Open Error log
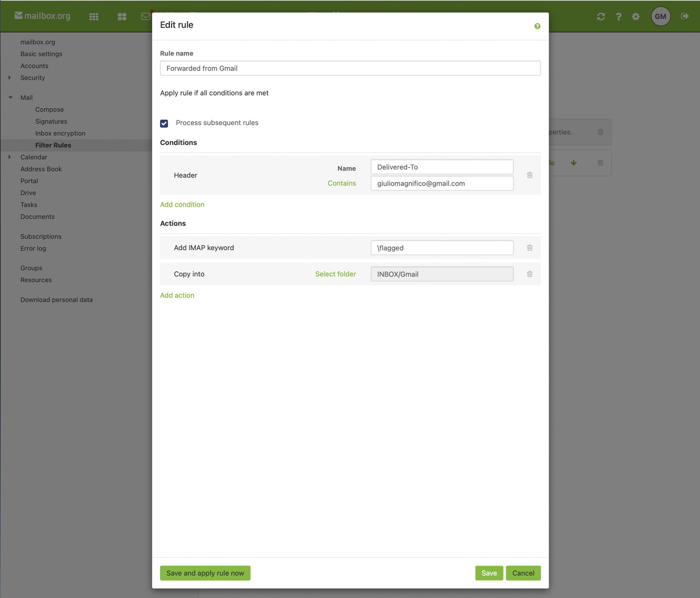 tap(33, 248)
